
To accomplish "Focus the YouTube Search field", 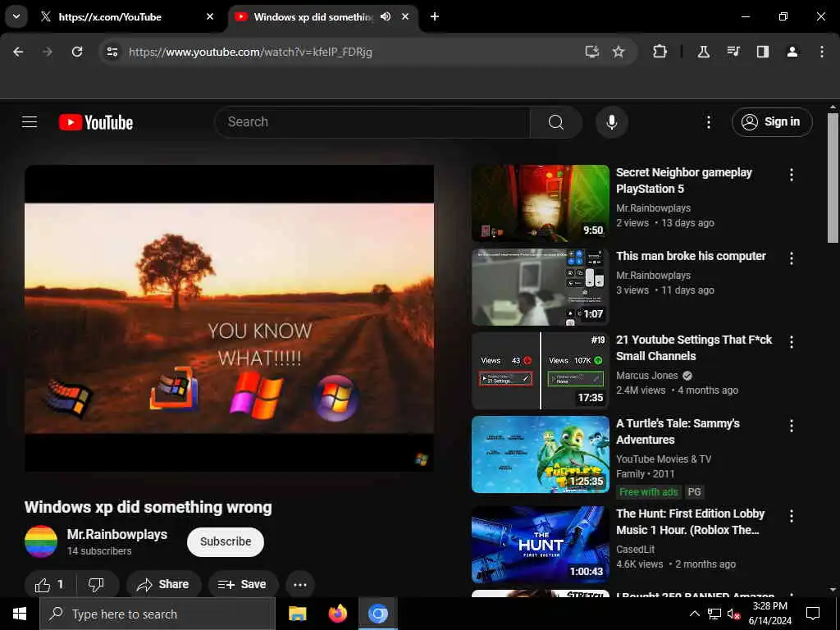I will click(x=372, y=122).
